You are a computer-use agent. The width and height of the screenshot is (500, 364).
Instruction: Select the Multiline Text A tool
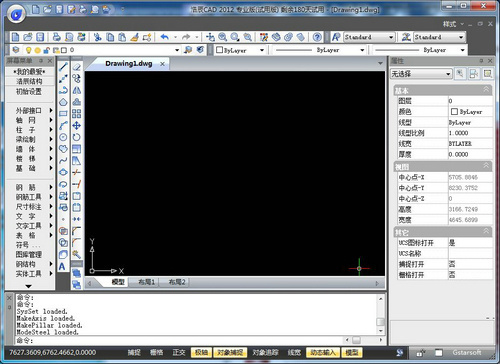62,266
